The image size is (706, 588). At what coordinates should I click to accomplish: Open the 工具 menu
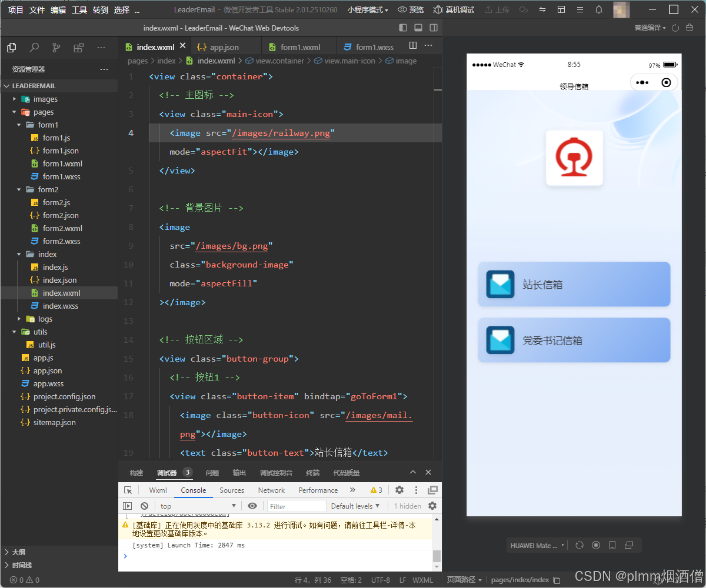(79, 10)
